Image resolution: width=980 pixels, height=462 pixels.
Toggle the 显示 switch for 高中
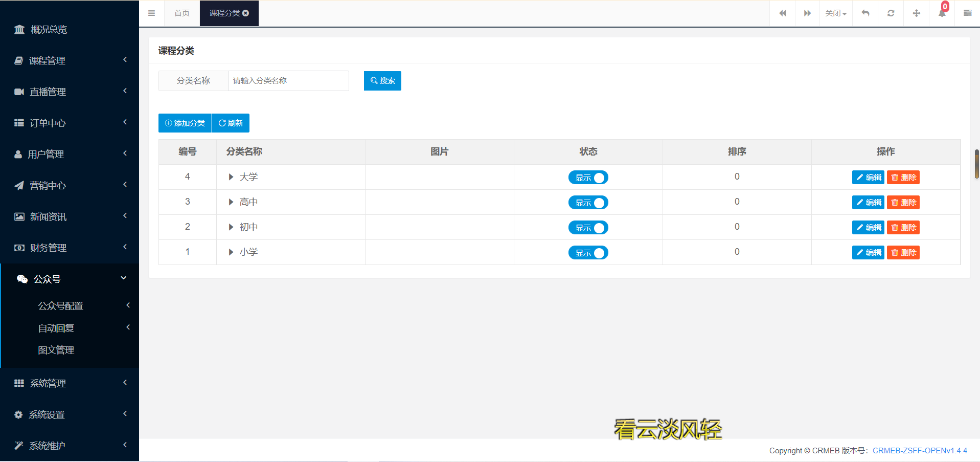(x=588, y=203)
